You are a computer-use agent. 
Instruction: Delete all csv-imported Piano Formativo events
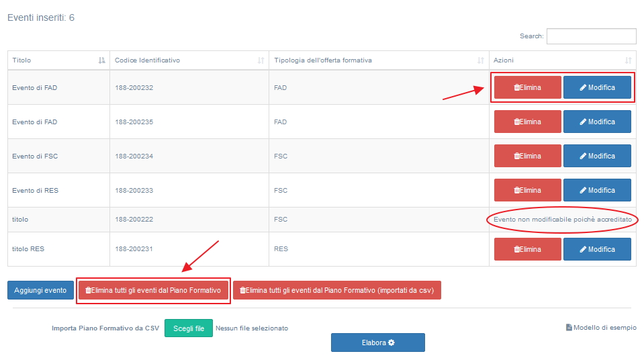click(336, 290)
